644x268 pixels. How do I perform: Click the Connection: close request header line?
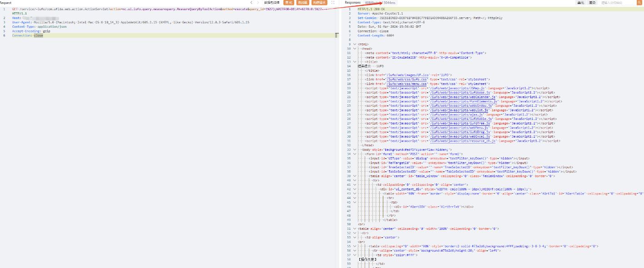(x=28, y=35)
